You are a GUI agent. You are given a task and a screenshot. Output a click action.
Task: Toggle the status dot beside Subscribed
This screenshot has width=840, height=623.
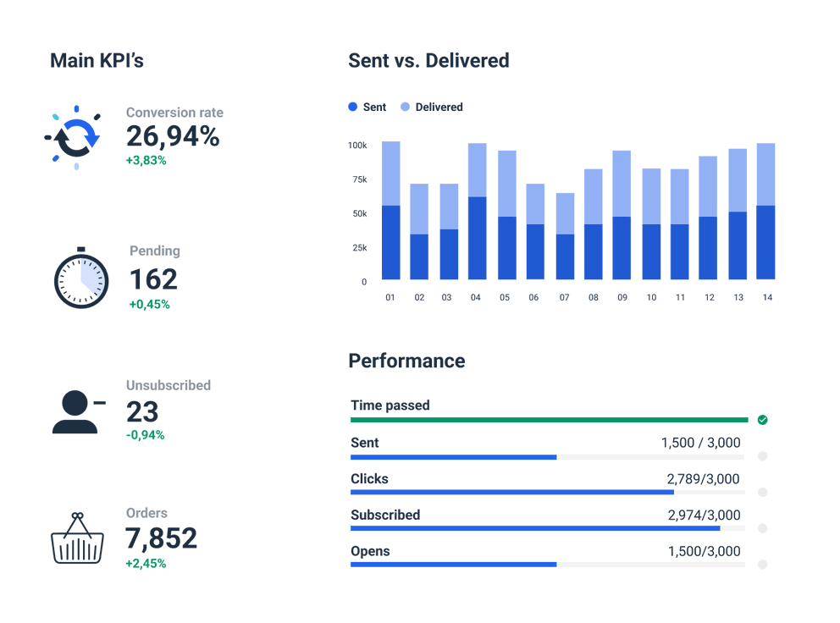tap(763, 527)
